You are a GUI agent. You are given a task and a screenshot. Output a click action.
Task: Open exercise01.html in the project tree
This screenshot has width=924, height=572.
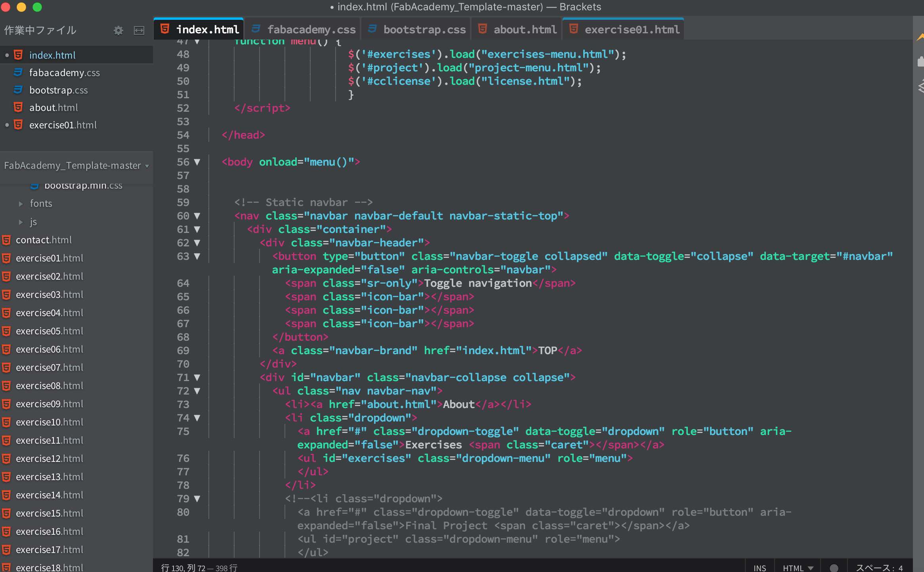coord(50,258)
